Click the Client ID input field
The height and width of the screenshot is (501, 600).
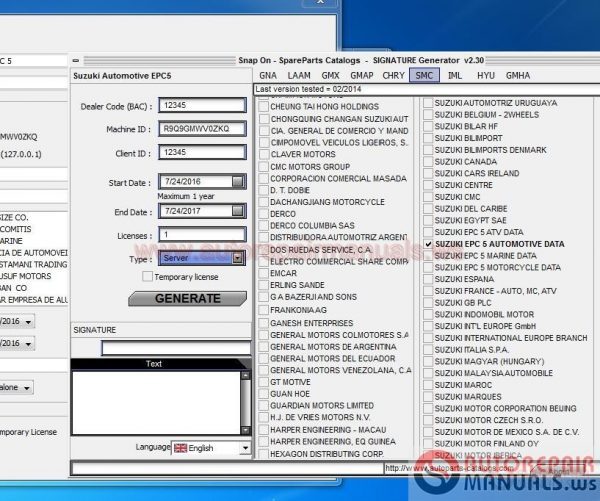[x=202, y=152]
